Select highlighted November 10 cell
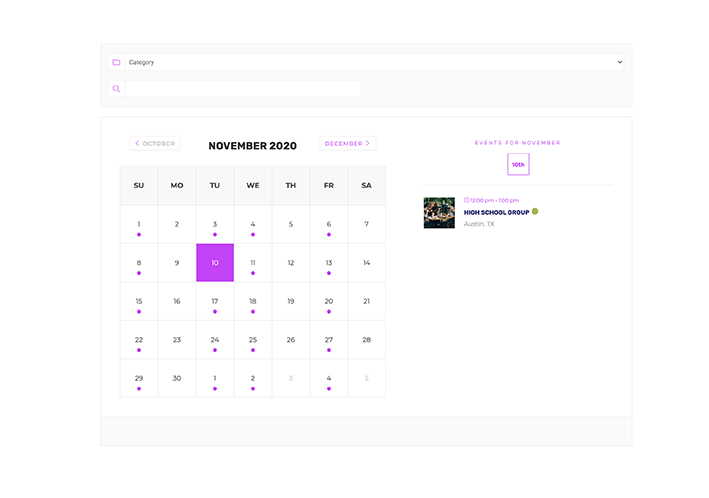The width and height of the screenshot is (709, 498). (x=215, y=263)
